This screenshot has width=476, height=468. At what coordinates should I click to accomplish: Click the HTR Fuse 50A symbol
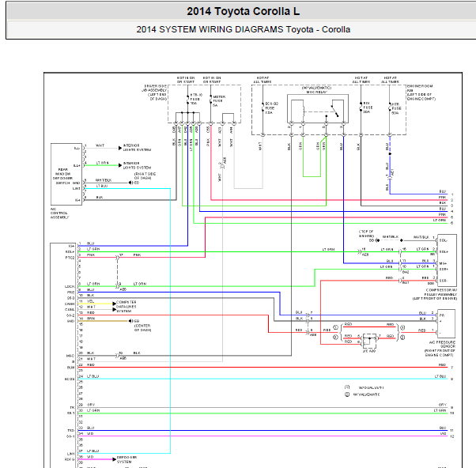(x=390, y=108)
